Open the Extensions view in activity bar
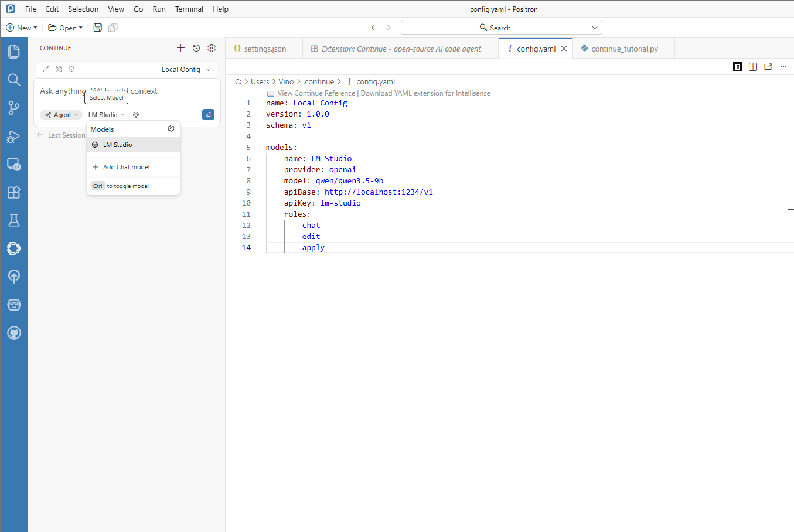 pos(14,192)
